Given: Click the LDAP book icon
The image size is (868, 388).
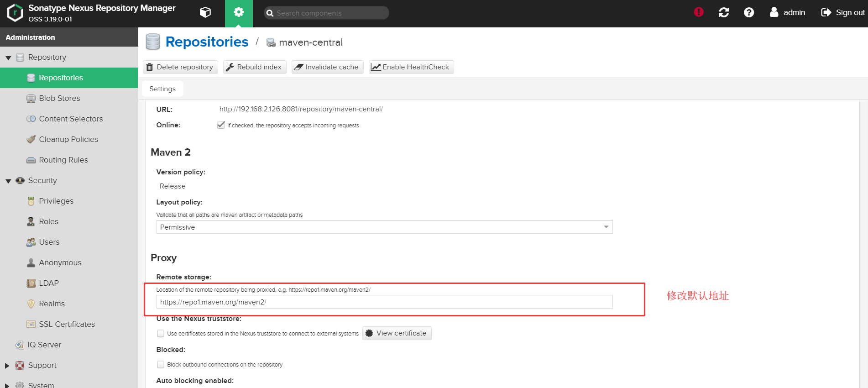Looking at the screenshot, I should [31, 283].
